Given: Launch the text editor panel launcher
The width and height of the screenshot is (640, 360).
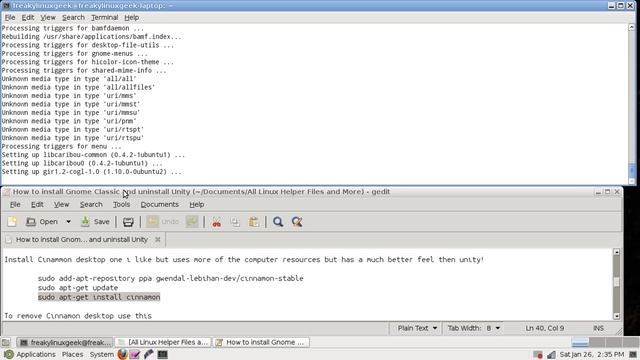Looking at the screenshot, I should coord(135,354).
